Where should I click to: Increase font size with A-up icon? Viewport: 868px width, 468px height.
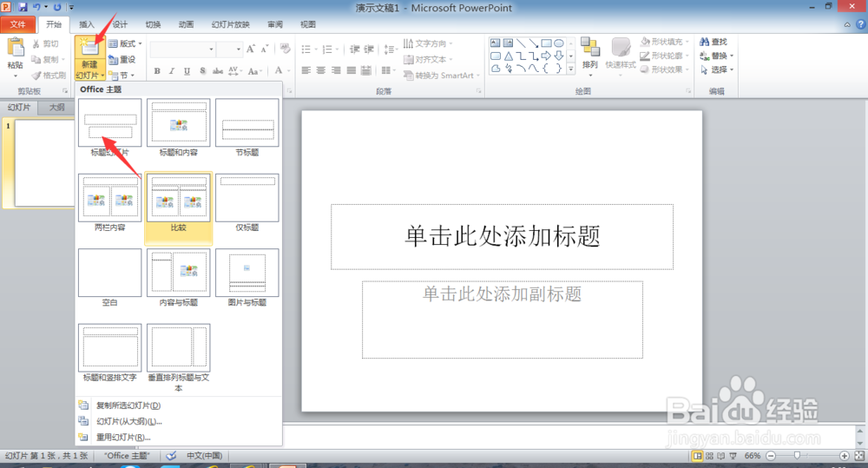(x=251, y=49)
